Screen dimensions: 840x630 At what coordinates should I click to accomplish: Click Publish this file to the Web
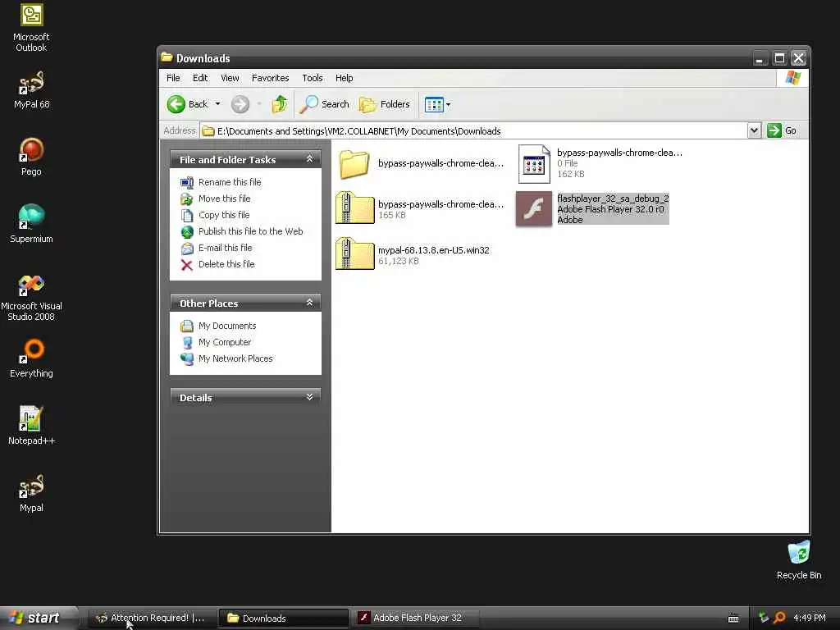[242, 231]
